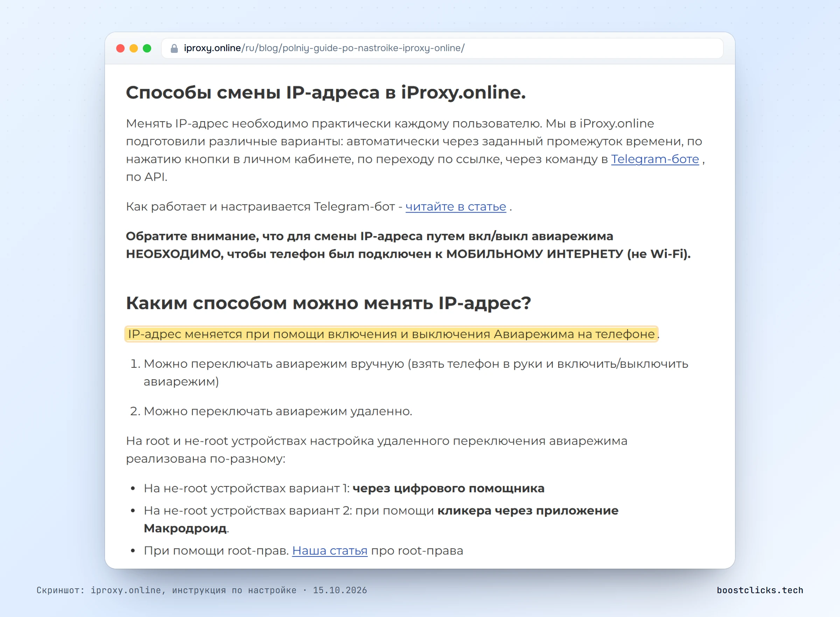This screenshot has height=617, width=840.
Task: Click the 'boostclicks.tech' label
Action: 760,590
